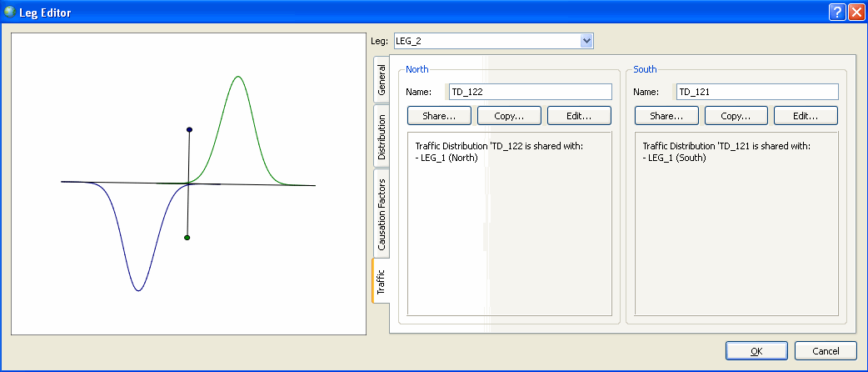Click the green endpoint dot on the leg graph
Image resolution: width=868 pixels, height=372 pixels.
coord(187,238)
